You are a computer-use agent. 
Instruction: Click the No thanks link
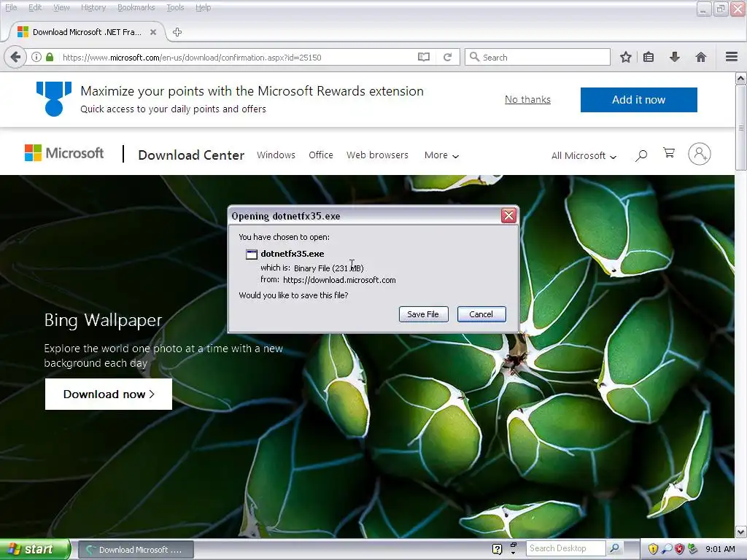[x=527, y=99]
